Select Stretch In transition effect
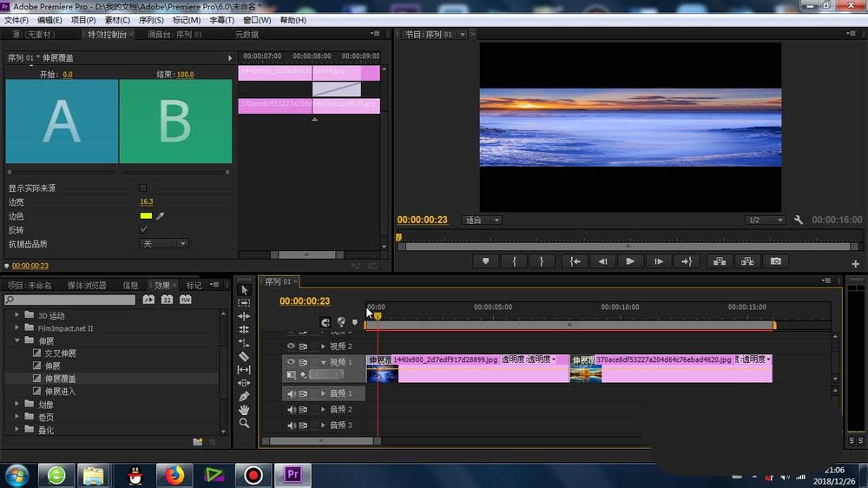868x488 pixels. 60,391
